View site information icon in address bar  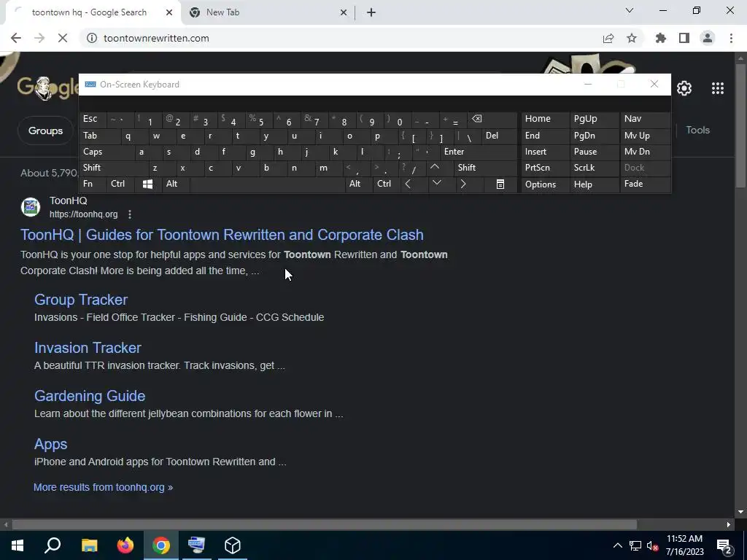click(x=91, y=38)
